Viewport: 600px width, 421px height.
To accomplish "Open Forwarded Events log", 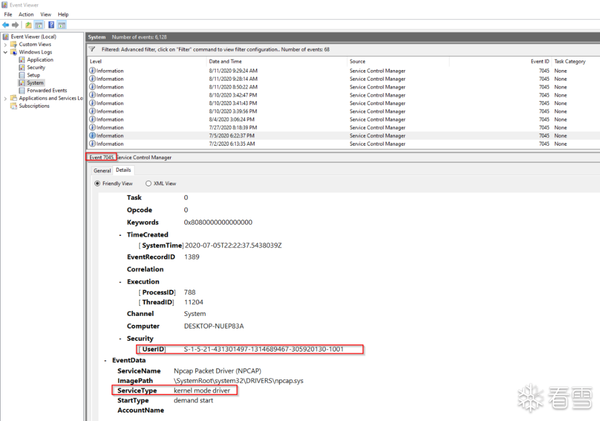I will (47, 90).
